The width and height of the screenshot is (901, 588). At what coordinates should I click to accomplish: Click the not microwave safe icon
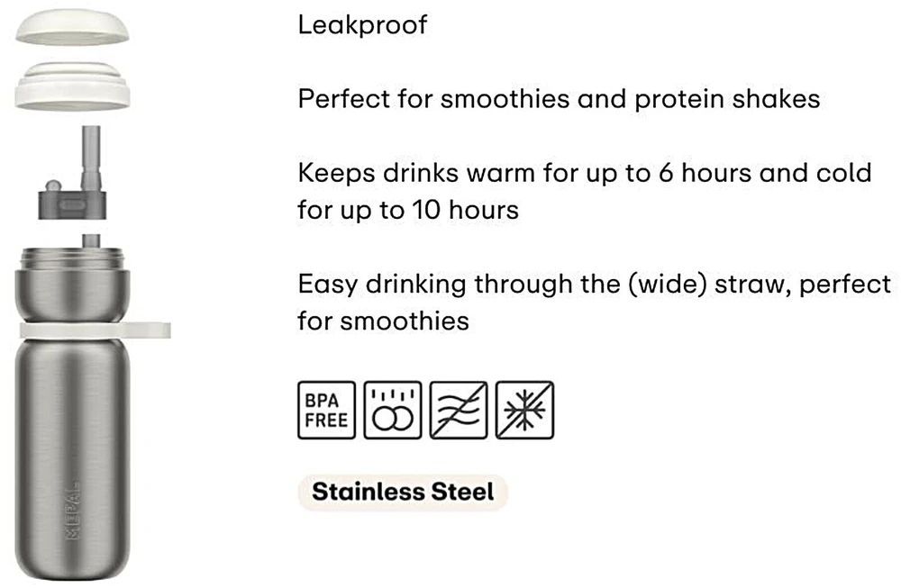point(459,410)
